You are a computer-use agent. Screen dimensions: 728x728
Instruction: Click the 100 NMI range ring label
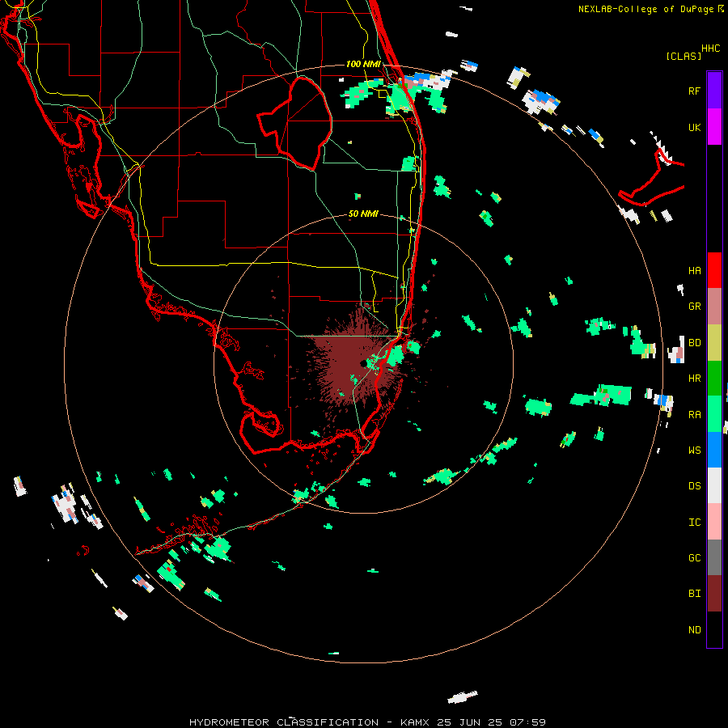(x=363, y=64)
